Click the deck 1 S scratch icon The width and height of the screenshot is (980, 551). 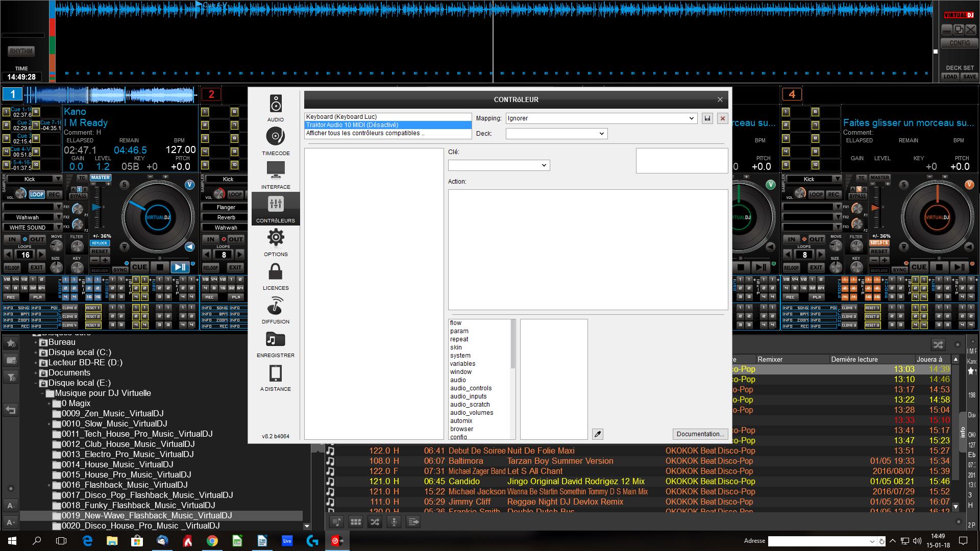pos(125,185)
